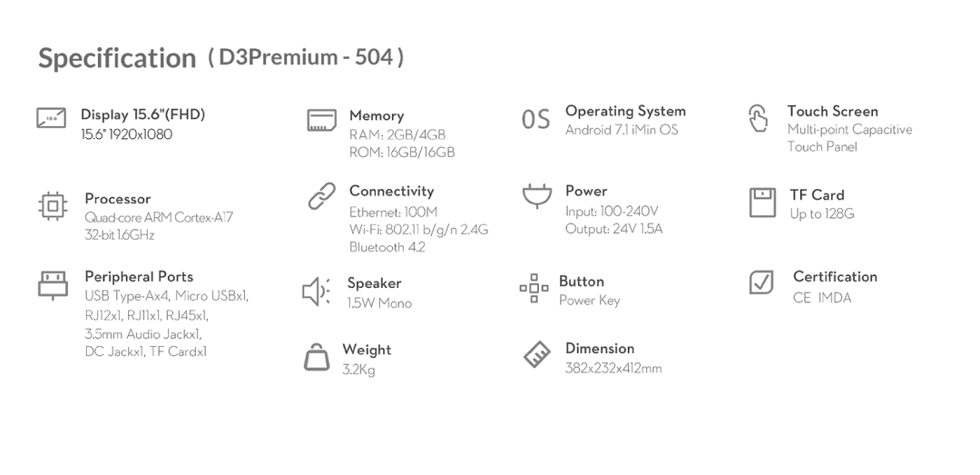Screen dimensions: 980x475
Task: Click the Memory card icon
Action: coord(321,121)
